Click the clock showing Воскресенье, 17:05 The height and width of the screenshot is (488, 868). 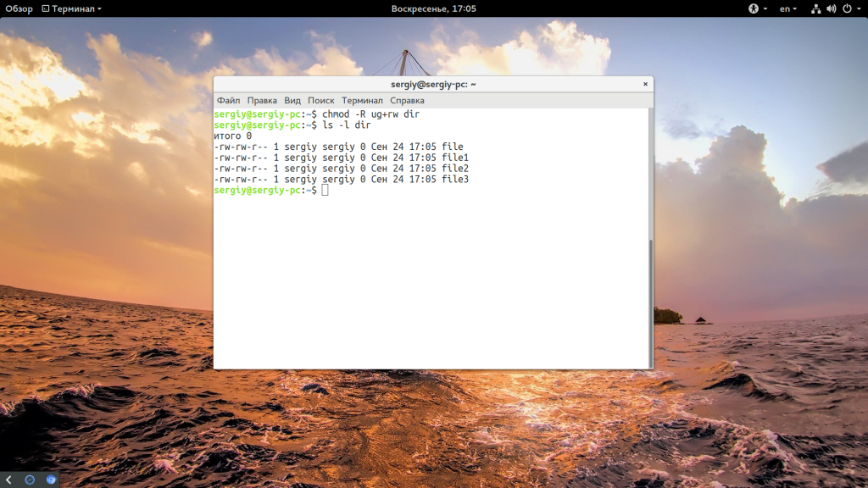(433, 8)
